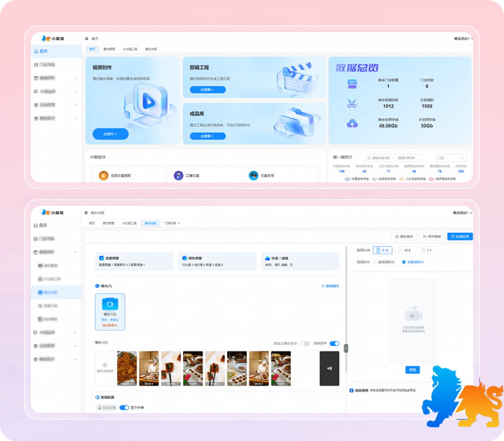The width and height of the screenshot is (504, 441).
Task: Toggle the 自定义镜头时长 switch
Action: (x=305, y=343)
